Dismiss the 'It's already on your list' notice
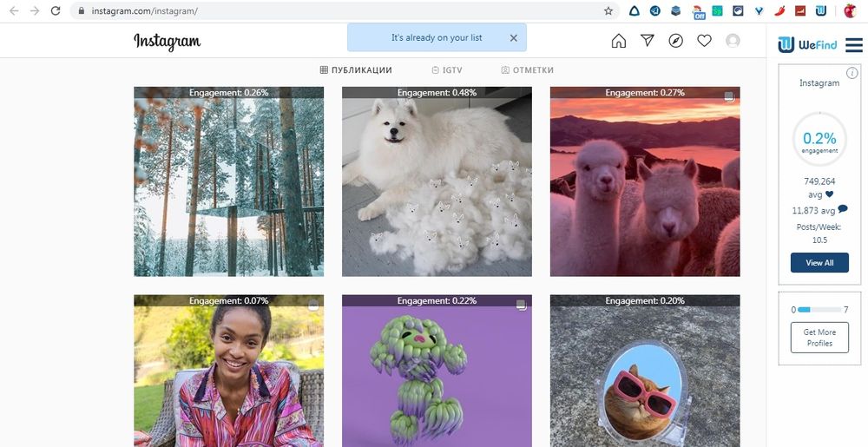This screenshot has width=868, height=447. click(514, 37)
